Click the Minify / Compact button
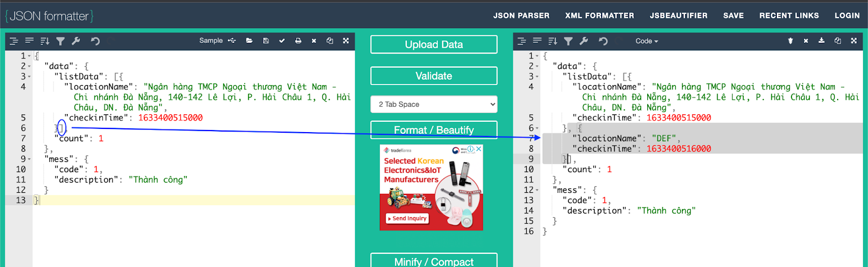Screen dimensions: 868x267 [x=434, y=260]
